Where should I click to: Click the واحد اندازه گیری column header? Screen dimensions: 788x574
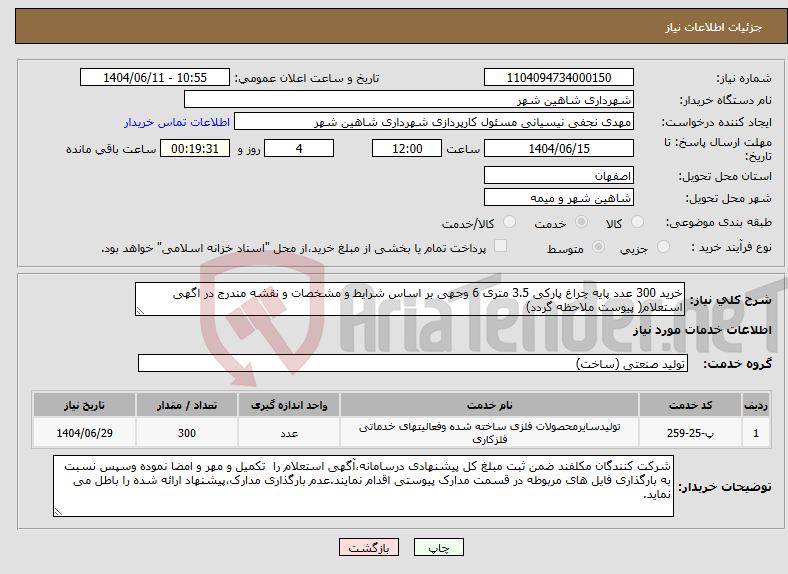(289, 405)
